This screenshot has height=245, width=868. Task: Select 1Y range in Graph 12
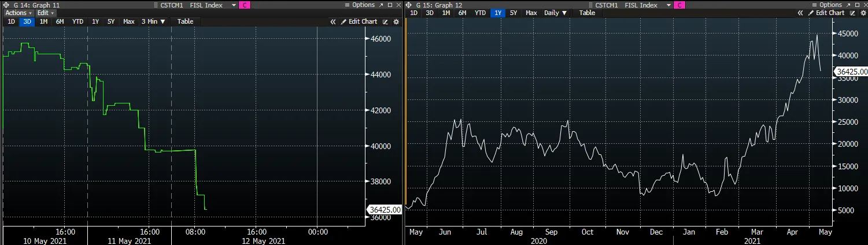497,13
